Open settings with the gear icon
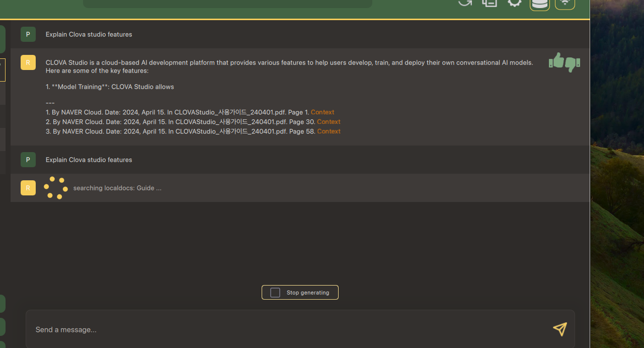This screenshot has width=644, height=348. click(x=514, y=3)
